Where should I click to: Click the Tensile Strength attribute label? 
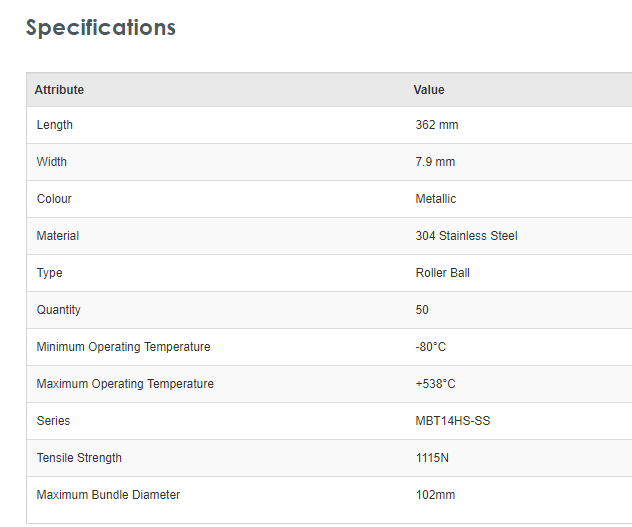coord(79,458)
